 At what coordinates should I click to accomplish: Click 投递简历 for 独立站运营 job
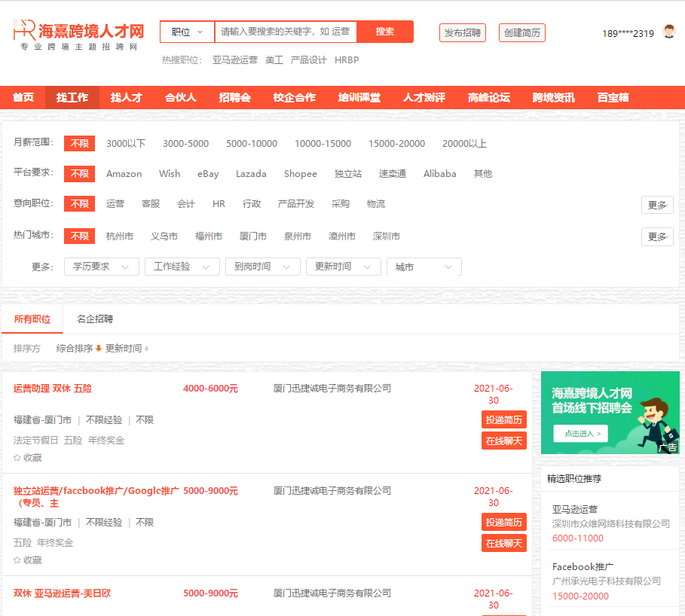click(503, 522)
